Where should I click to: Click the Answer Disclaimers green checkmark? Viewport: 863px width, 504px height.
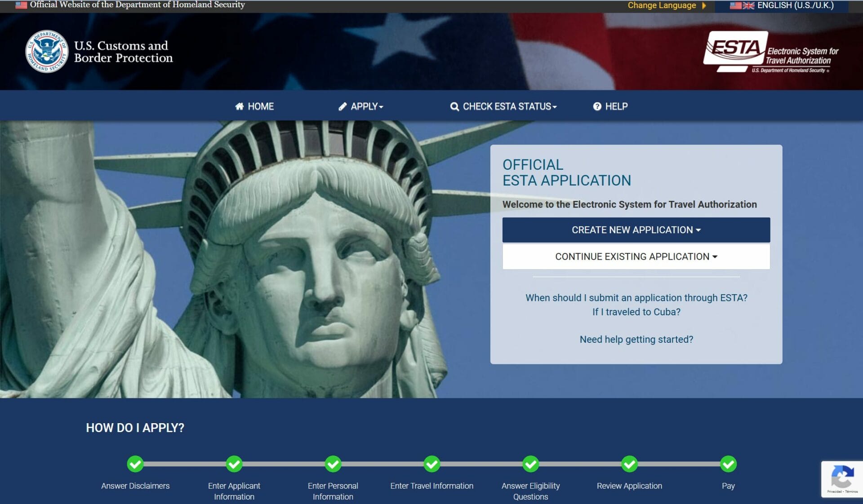click(x=135, y=464)
